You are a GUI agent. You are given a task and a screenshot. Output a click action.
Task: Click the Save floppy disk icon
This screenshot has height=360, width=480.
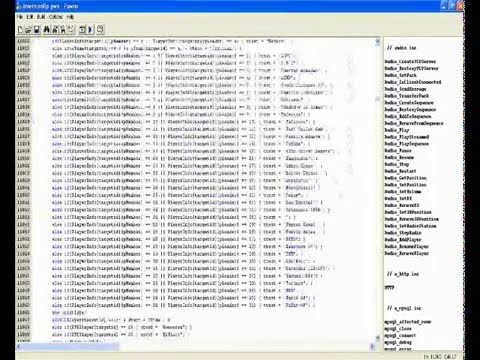pos(37,30)
